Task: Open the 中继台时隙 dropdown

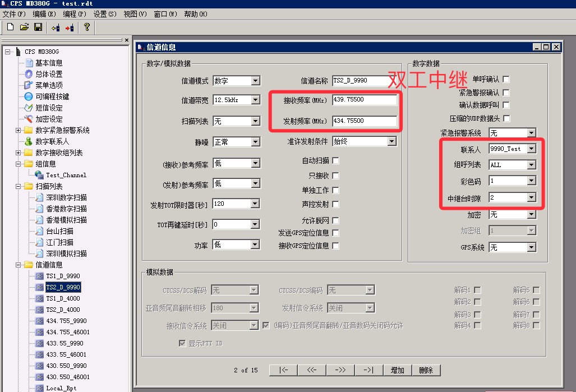Action: (x=531, y=198)
